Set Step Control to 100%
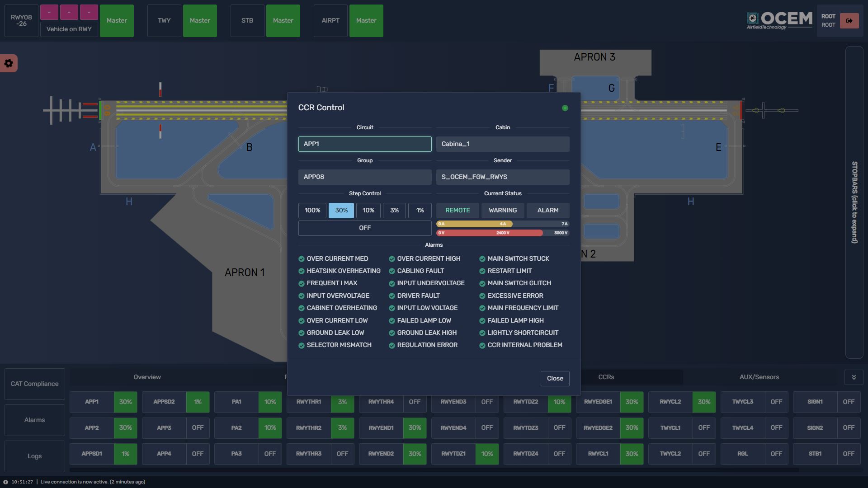Viewport: 868px width, 488px height. [312, 210]
